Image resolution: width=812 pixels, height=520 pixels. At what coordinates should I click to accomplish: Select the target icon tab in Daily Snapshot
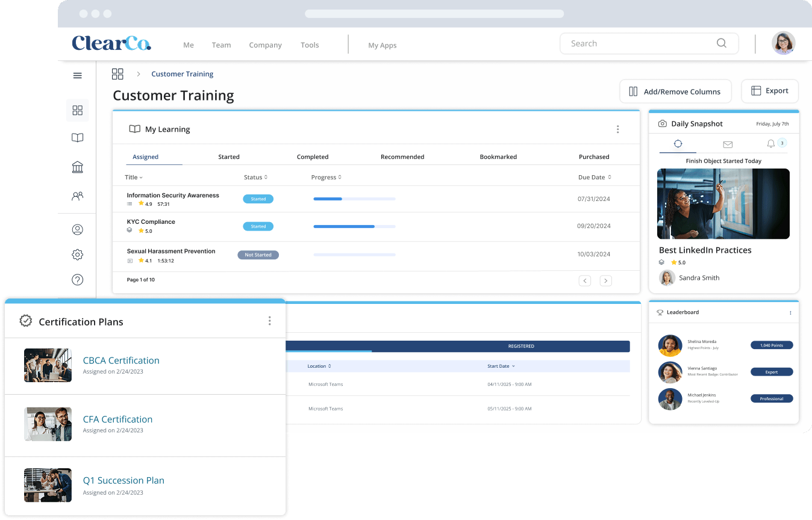click(x=678, y=144)
